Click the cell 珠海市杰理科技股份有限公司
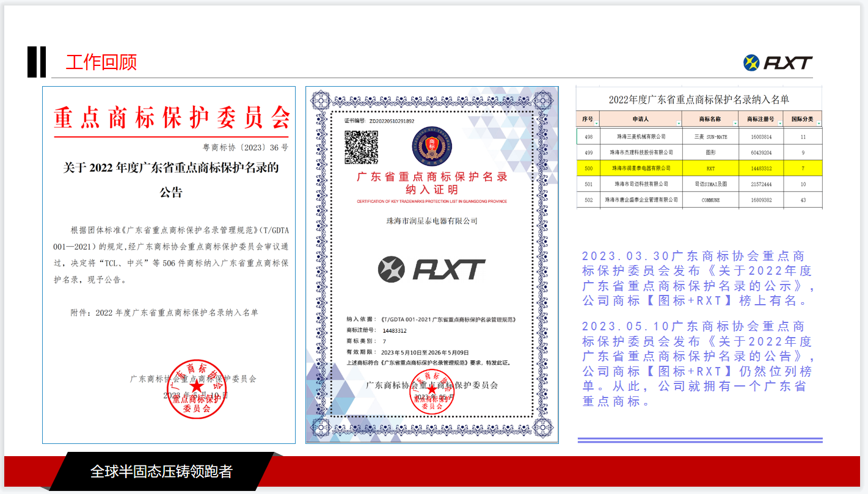Viewport: 868px width, 494px height. (x=641, y=153)
